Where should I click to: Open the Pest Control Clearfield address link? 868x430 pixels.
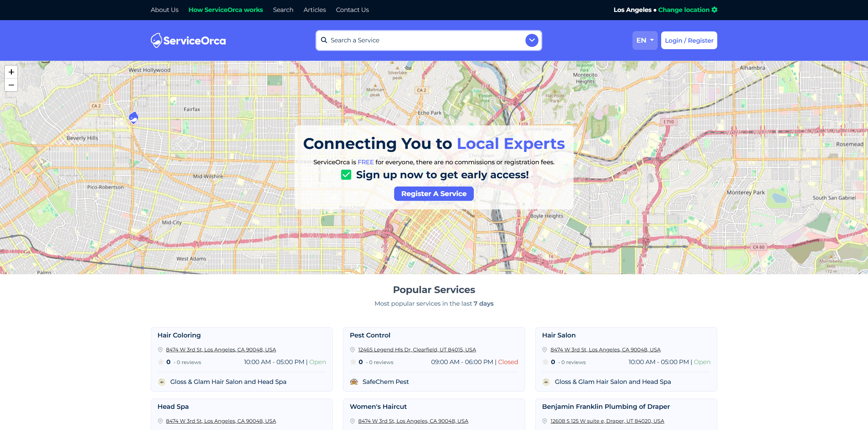click(x=417, y=349)
